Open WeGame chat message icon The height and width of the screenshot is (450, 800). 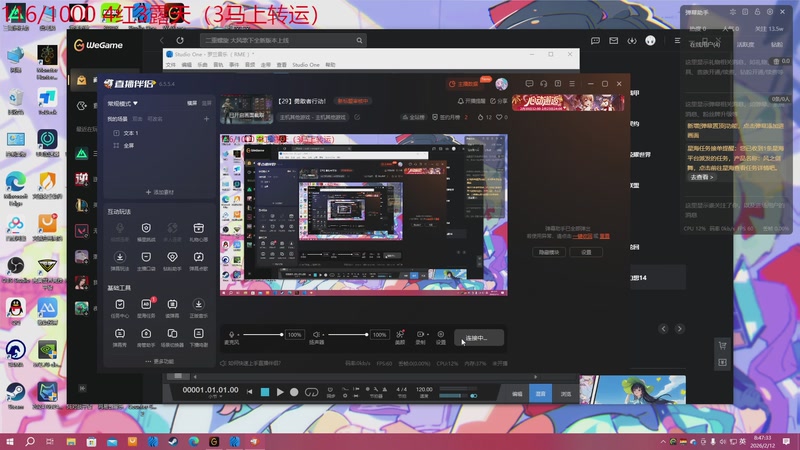coord(595,41)
